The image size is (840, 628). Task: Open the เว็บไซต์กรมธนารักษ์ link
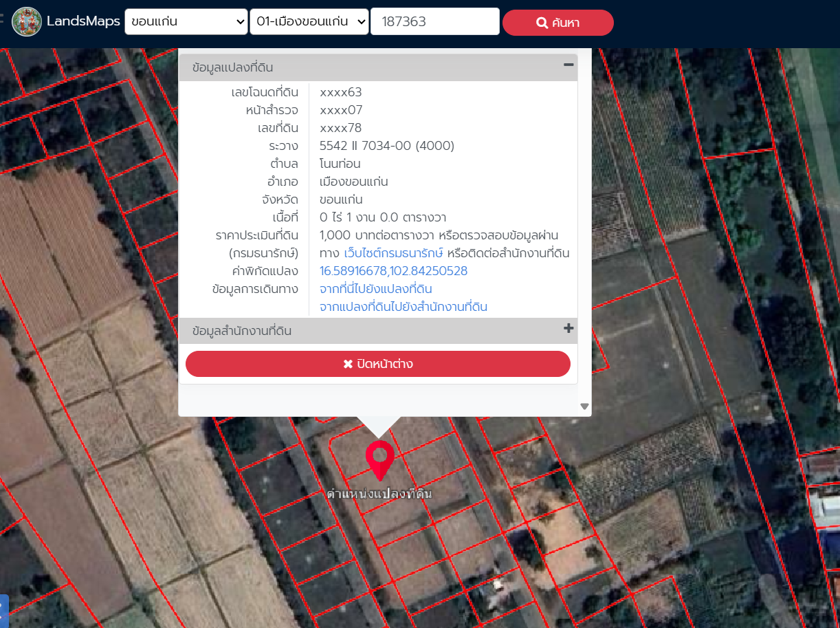pos(393,253)
